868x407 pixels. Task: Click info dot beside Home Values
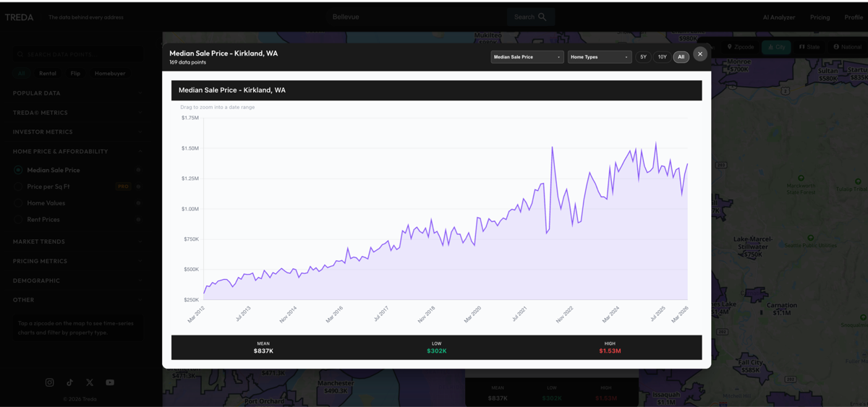[138, 203]
